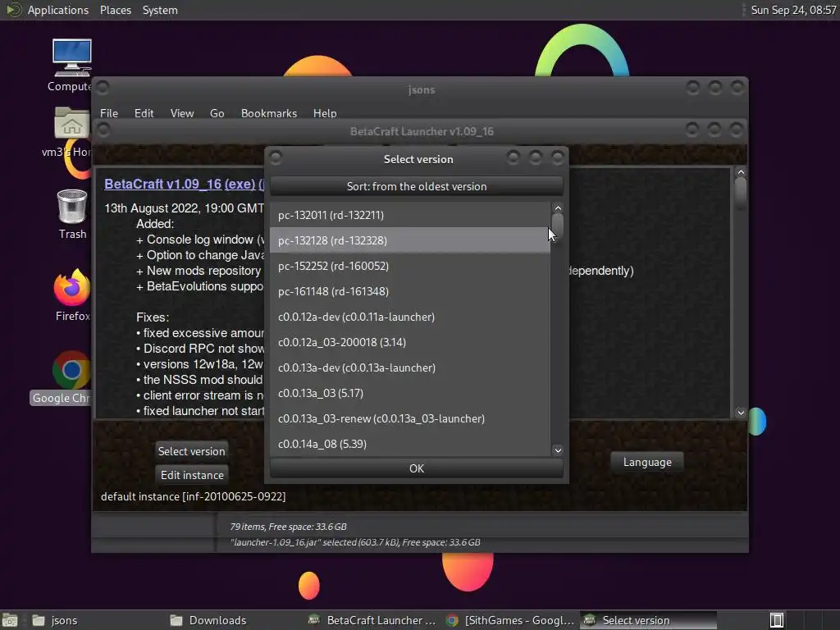This screenshot has width=840, height=630.
Task: Click the Select version dialog window menu button
Action: click(276, 157)
